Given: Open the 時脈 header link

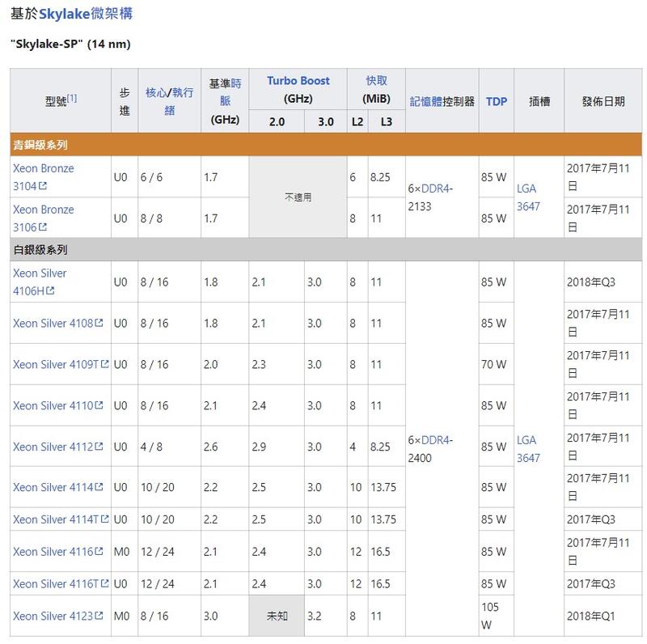Looking at the screenshot, I should click(x=230, y=92).
